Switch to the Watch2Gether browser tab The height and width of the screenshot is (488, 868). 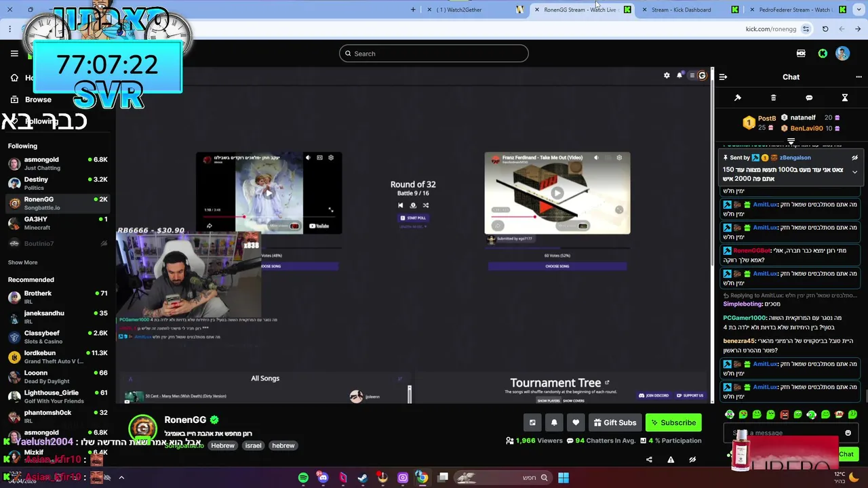(475, 9)
